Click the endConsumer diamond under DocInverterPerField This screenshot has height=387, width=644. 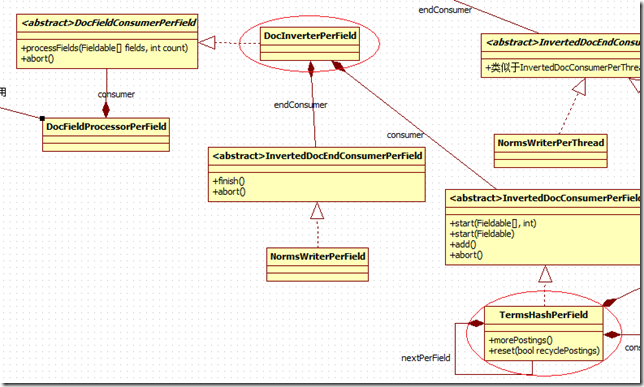311,69
